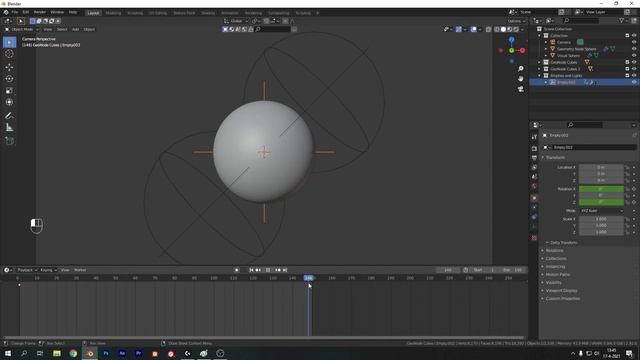
Task: Click the viewport pan hand gizmo
Action: tap(520, 78)
